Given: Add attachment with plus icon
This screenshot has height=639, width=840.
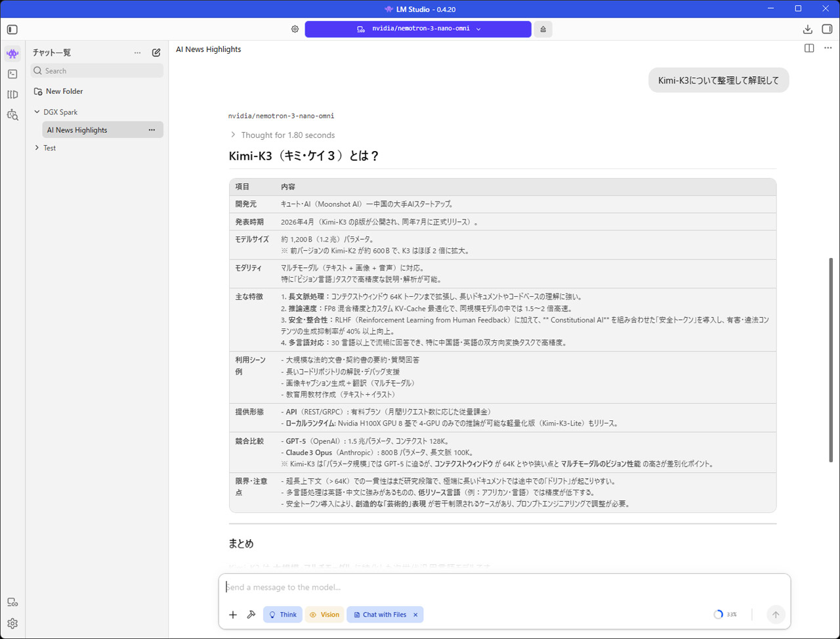Looking at the screenshot, I should pos(233,615).
